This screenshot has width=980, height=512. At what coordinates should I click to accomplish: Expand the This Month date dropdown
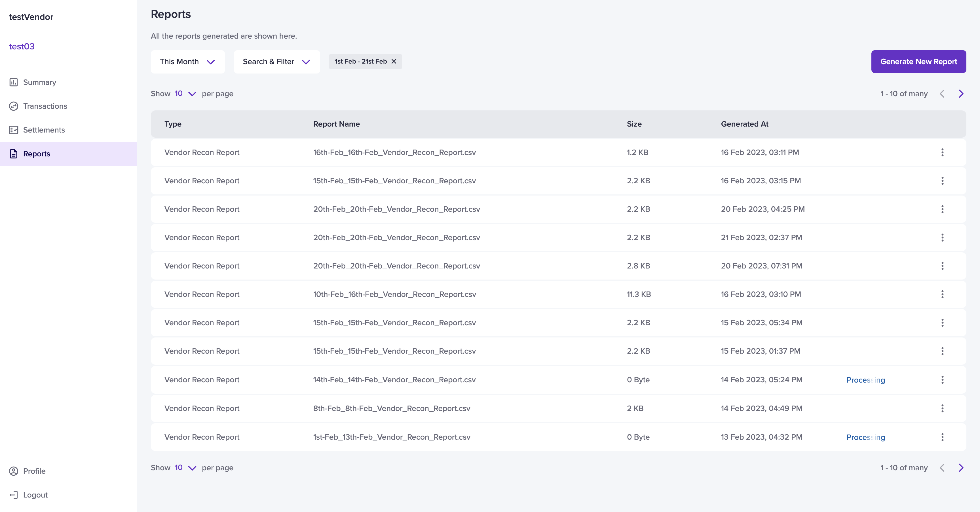point(187,62)
